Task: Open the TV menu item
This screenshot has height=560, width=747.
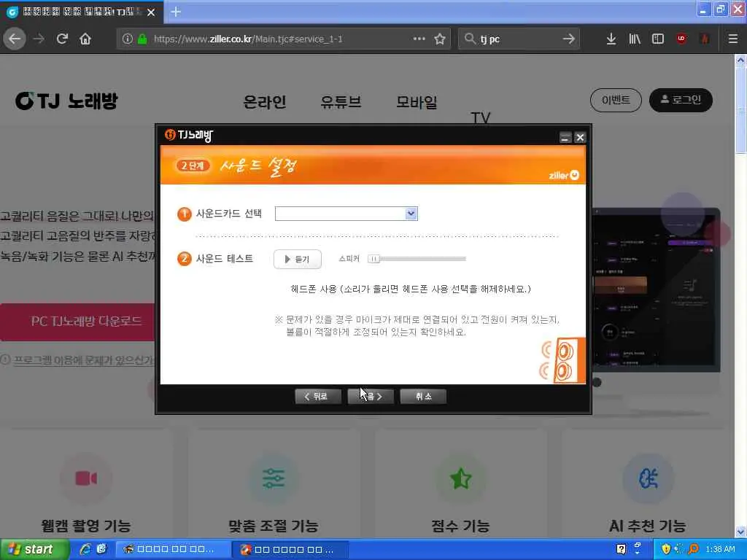Action: 480,117
